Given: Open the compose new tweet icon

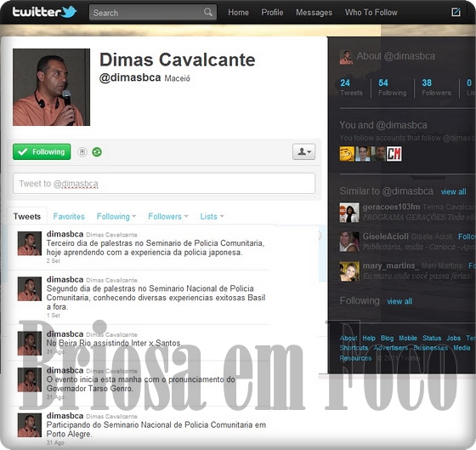Looking at the screenshot, I should [x=456, y=12].
